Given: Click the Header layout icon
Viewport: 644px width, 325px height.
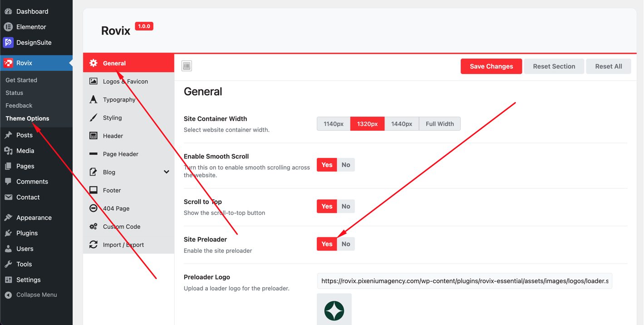Looking at the screenshot, I should pyautogui.click(x=93, y=136).
